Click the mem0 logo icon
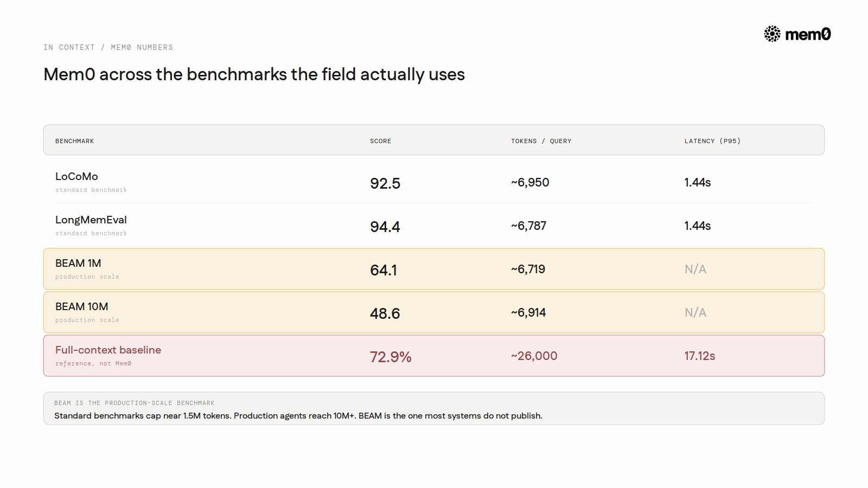The height and width of the screenshot is (488, 868). pos(772,34)
